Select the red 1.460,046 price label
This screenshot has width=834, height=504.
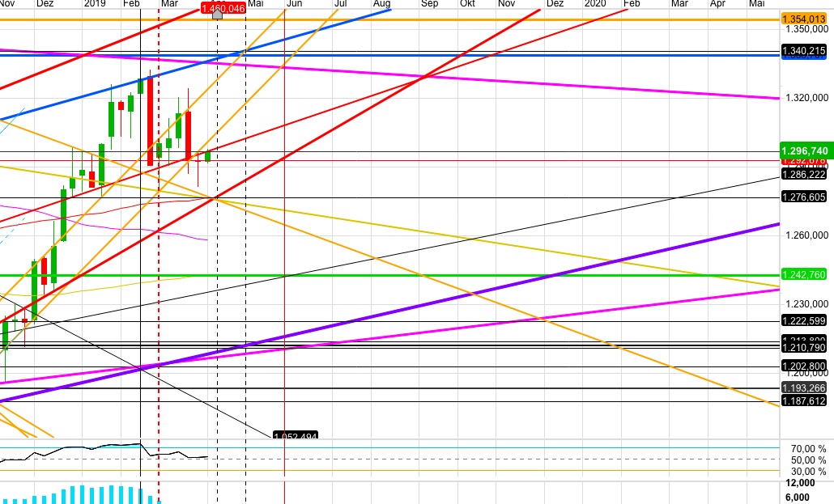223,8
